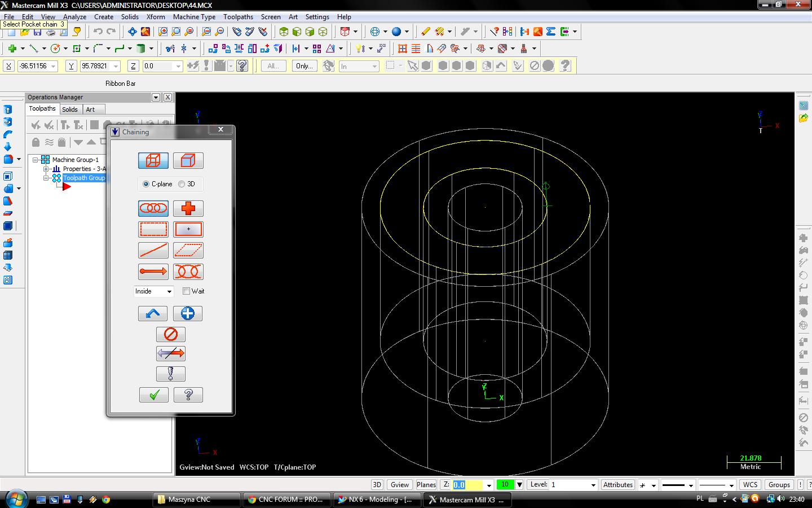Expand the Properties node in tree
This screenshot has height=508, width=812.
[x=47, y=169]
